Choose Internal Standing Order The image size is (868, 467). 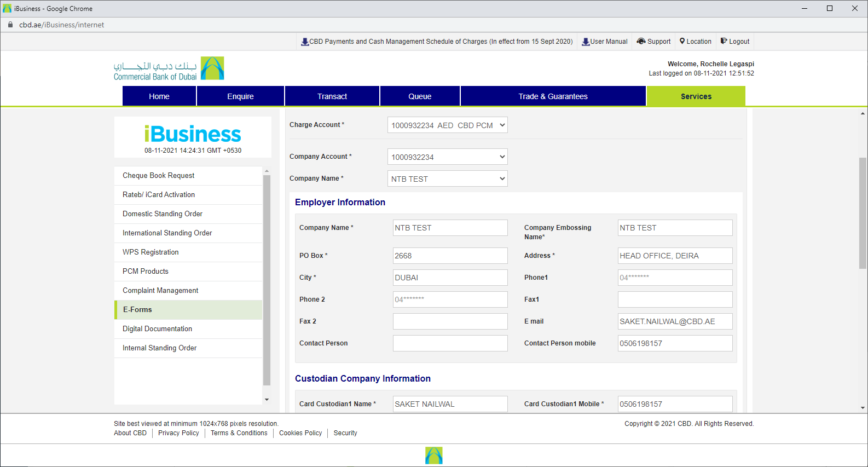point(188,348)
